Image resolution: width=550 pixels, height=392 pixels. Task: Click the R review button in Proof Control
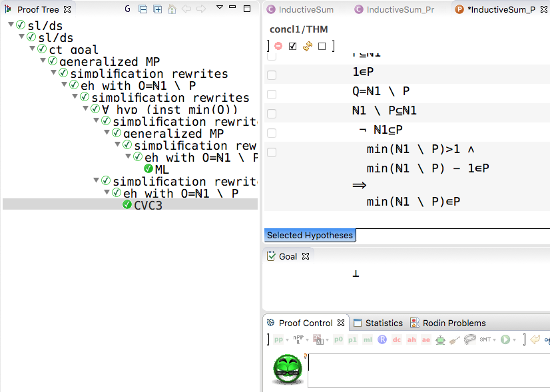tap(382, 339)
